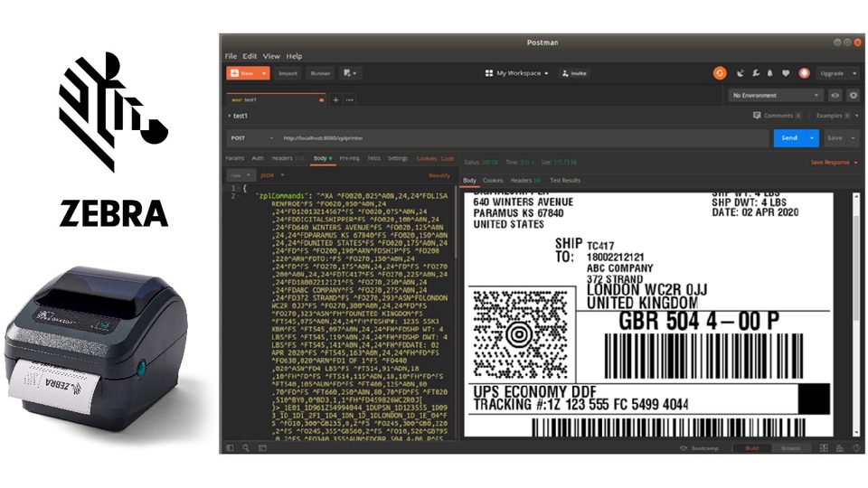Open the Postman console icon
The image size is (868, 488).
tap(262, 447)
